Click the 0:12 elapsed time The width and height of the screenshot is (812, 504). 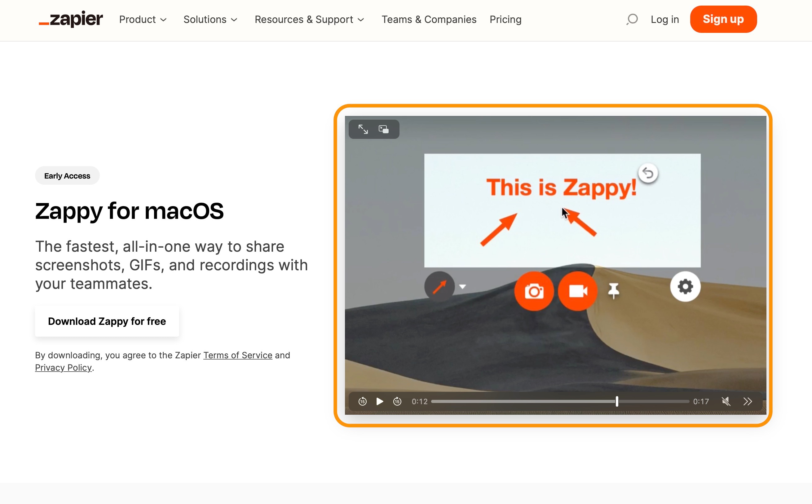(x=420, y=401)
